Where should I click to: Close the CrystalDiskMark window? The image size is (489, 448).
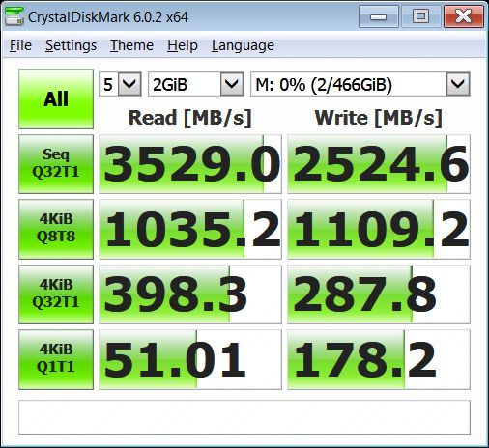pos(464,16)
